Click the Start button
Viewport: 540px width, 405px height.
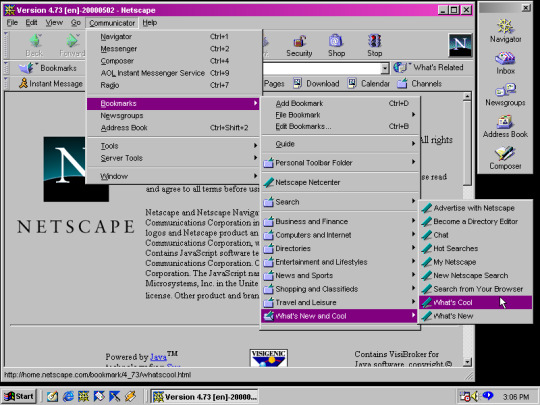pyautogui.click(x=19, y=396)
